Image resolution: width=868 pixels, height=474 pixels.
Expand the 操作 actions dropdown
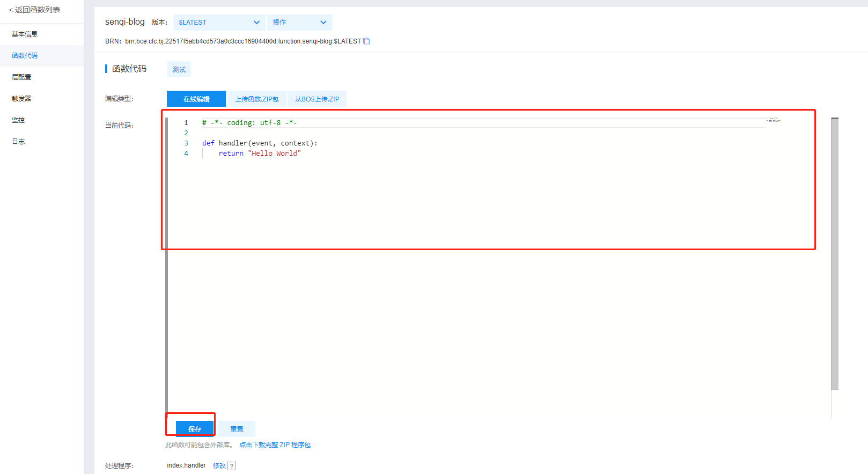[x=300, y=23]
